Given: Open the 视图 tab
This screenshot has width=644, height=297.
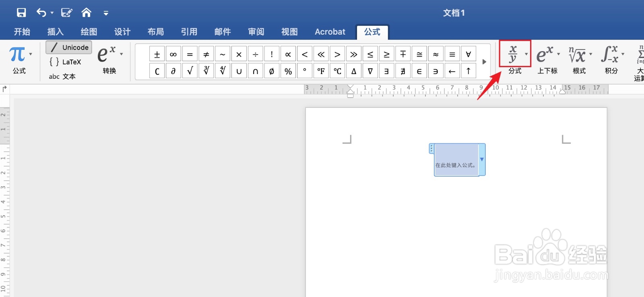Looking at the screenshot, I should pos(289,32).
